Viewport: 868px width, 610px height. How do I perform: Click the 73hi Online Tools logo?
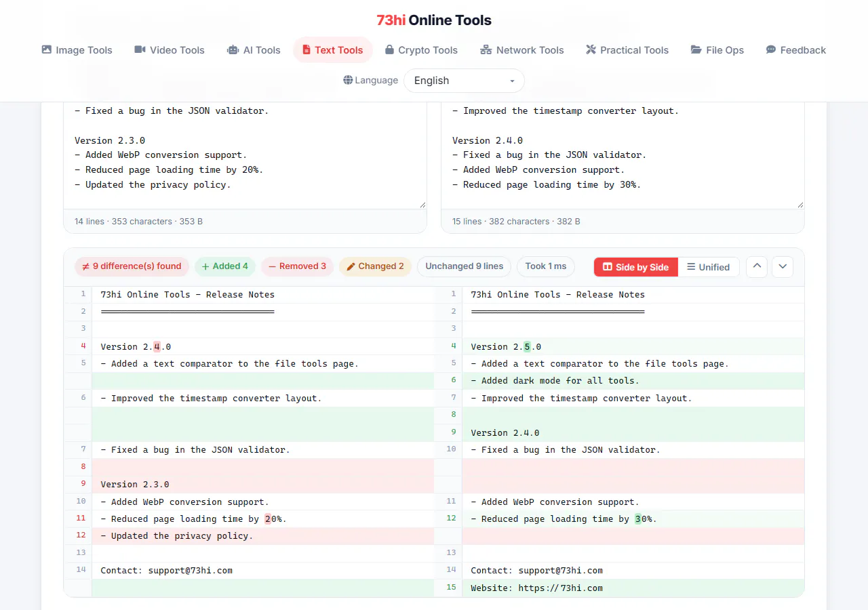[x=434, y=20]
